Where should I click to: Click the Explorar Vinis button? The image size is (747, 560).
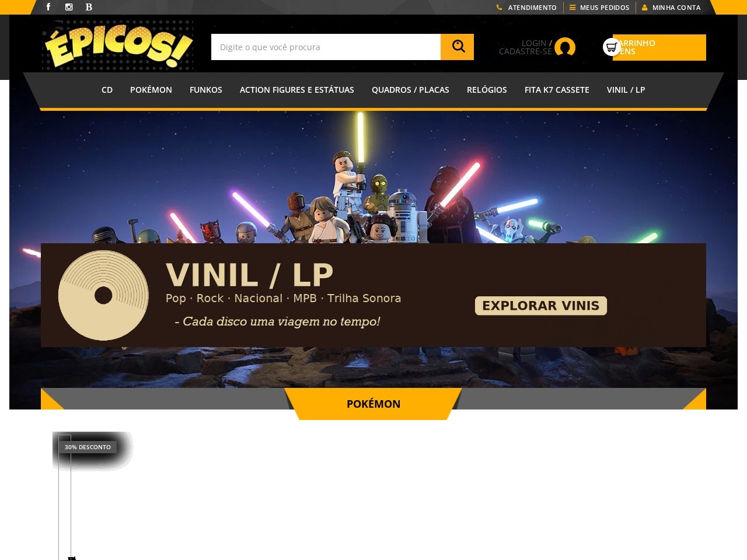[541, 306]
